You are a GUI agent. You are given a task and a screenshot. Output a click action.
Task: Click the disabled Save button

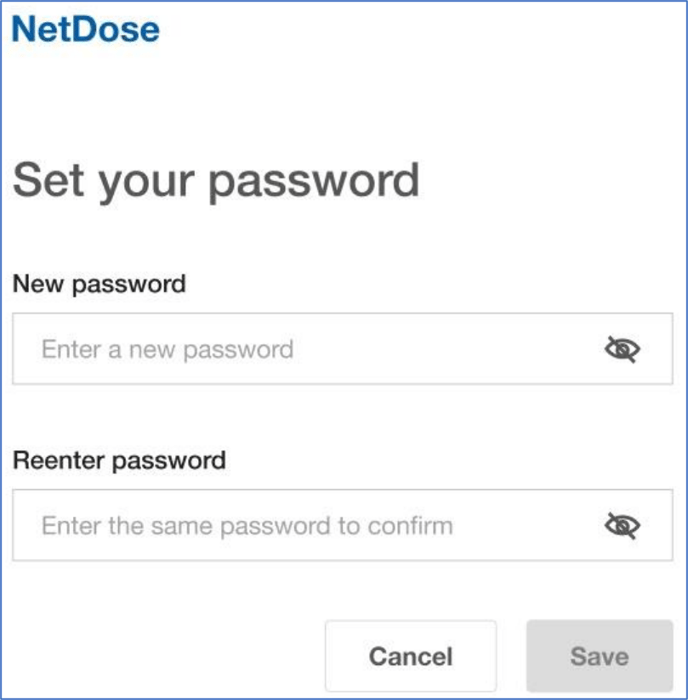coord(600,656)
